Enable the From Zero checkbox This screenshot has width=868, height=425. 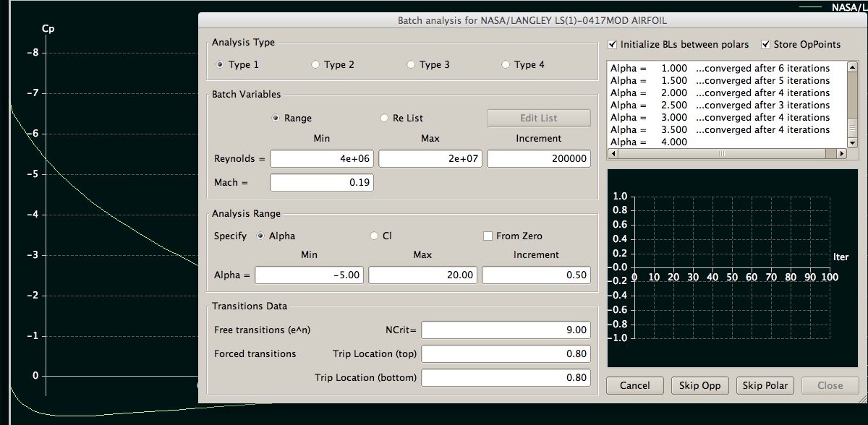(488, 236)
